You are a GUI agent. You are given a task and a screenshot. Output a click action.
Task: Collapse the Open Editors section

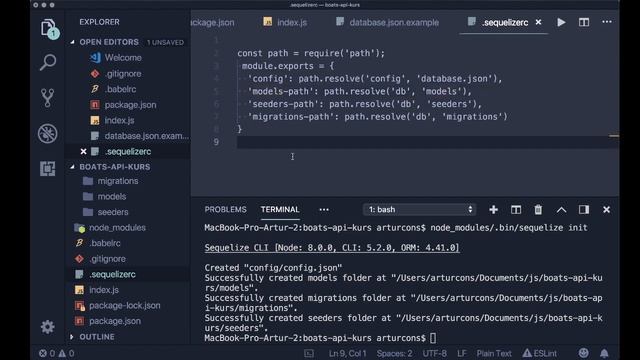pyautogui.click(x=109, y=42)
